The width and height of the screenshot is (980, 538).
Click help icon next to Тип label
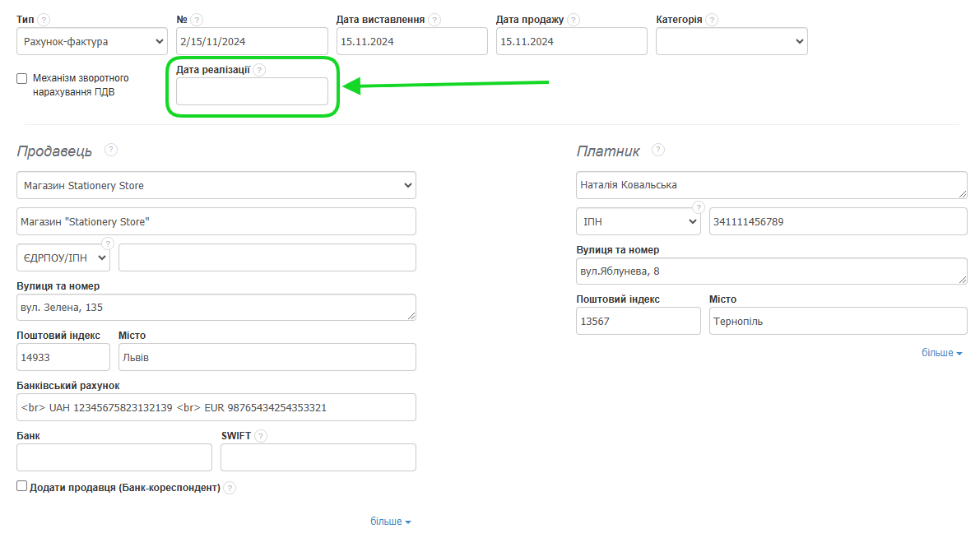(x=44, y=20)
